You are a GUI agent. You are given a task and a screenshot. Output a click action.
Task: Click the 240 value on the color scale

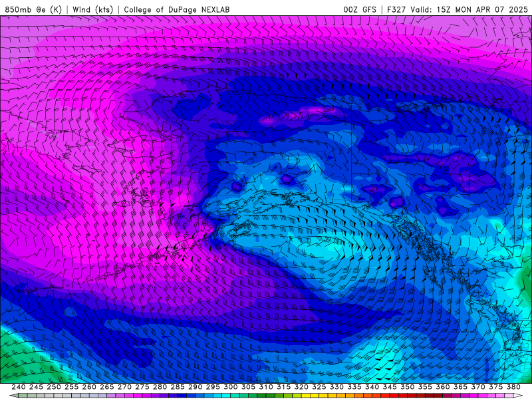[x=19, y=387]
